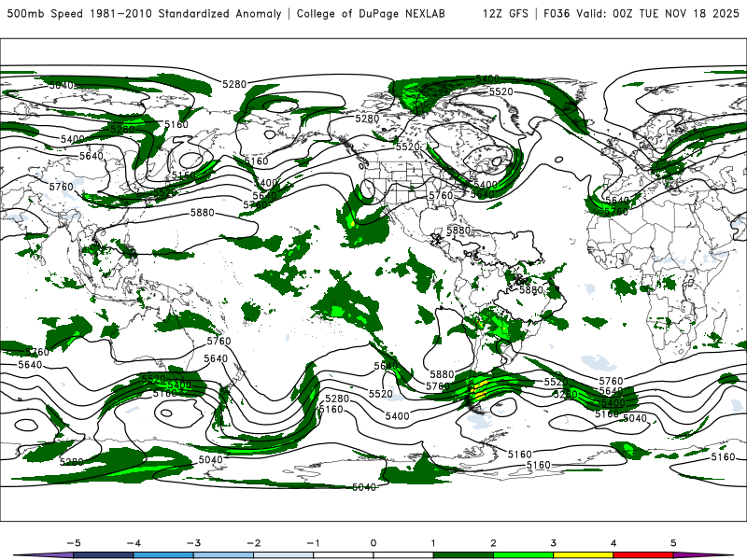Click the '5760' contour label over southern China
This screenshot has width=747, height=560.
pos(62,187)
